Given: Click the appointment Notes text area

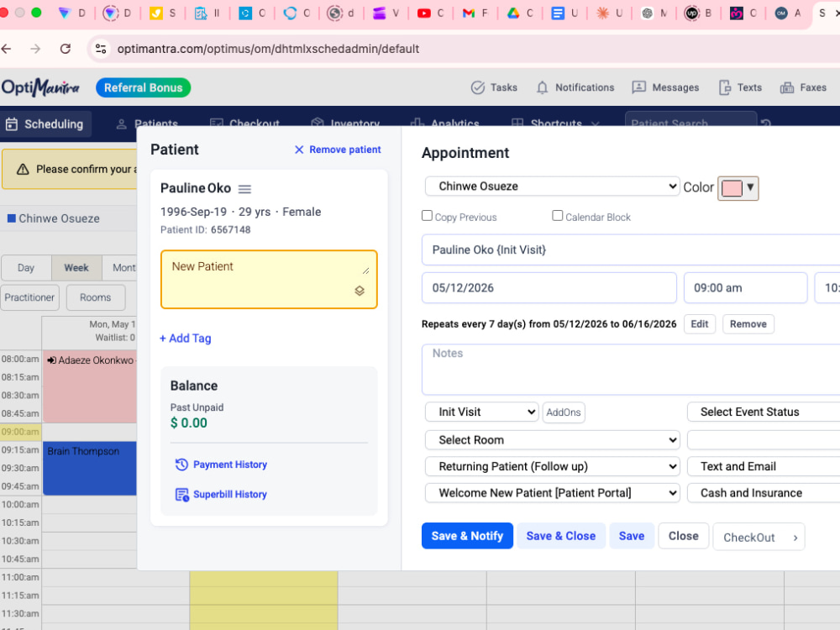Looking at the screenshot, I should pos(631,370).
